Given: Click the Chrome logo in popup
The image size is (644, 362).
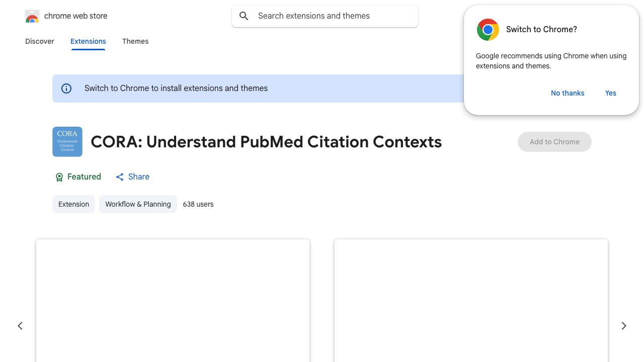Looking at the screenshot, I should [488, 30].
